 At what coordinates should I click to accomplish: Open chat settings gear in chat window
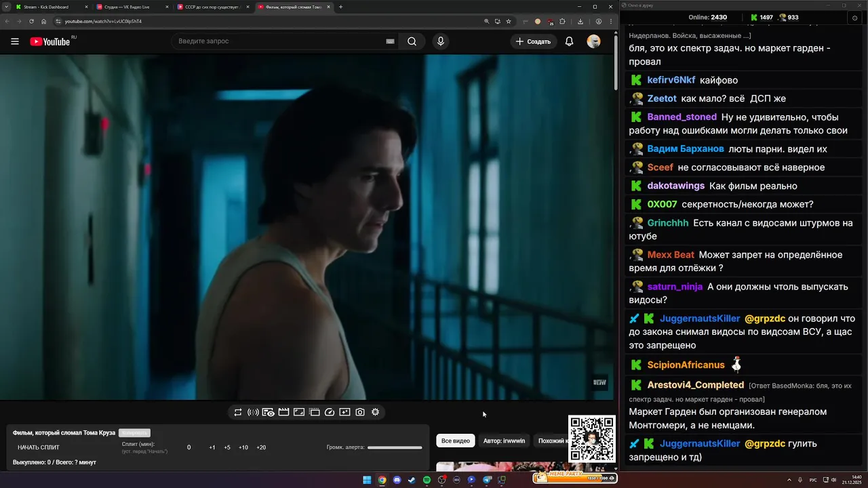tap(854, 18)
